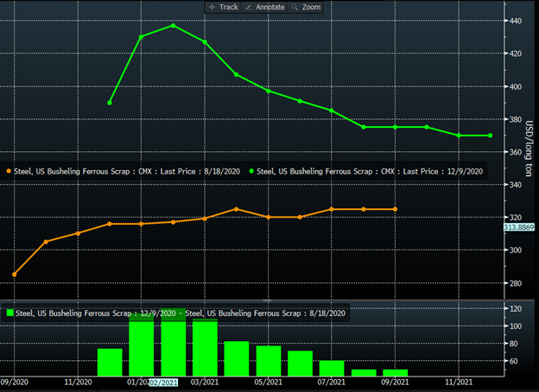Click the Zoom magnifier icon
The image size is (539, 392).
[x=295, y=7]
